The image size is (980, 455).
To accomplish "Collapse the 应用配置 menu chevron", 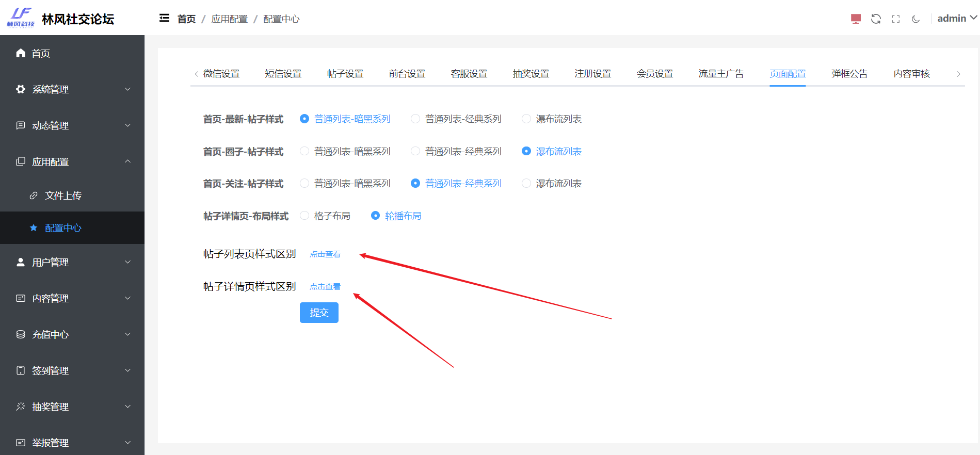I will 127,161.
